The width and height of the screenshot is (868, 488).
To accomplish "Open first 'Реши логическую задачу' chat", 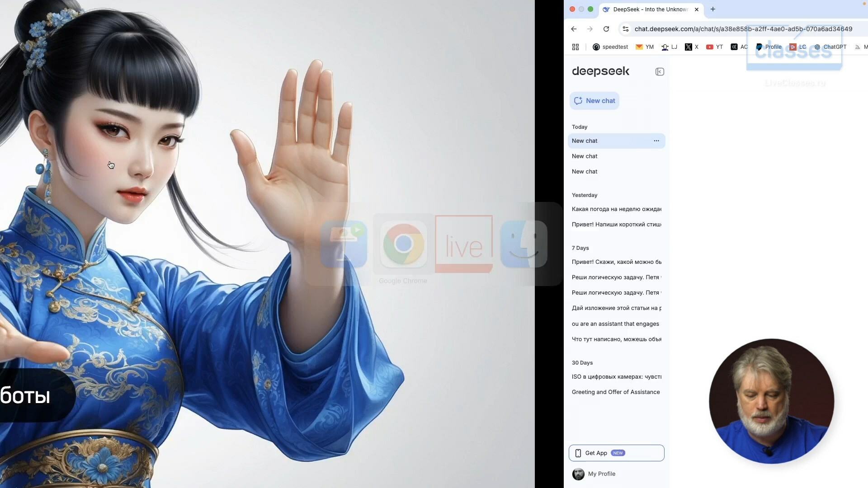I will [617, 277].
